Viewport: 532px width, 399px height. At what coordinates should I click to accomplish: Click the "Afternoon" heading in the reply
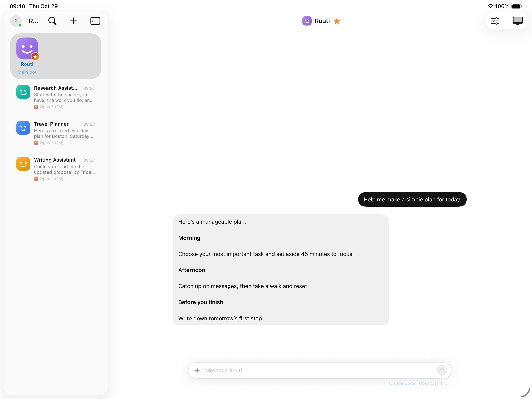coord(191,270)
